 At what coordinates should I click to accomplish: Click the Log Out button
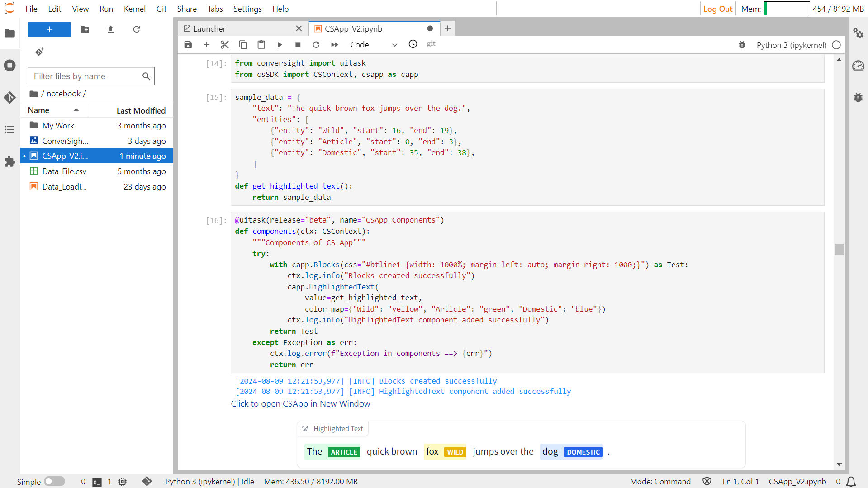[x=717, y=9]
